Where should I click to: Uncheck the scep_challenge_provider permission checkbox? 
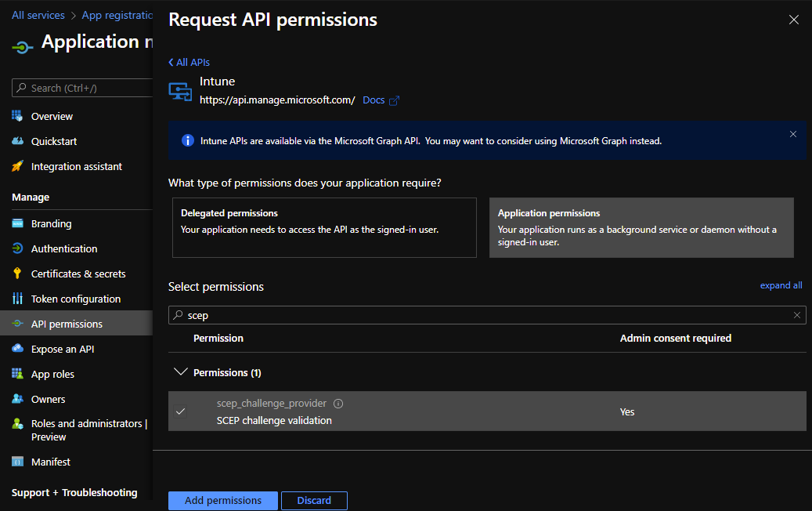click(181, 411)
